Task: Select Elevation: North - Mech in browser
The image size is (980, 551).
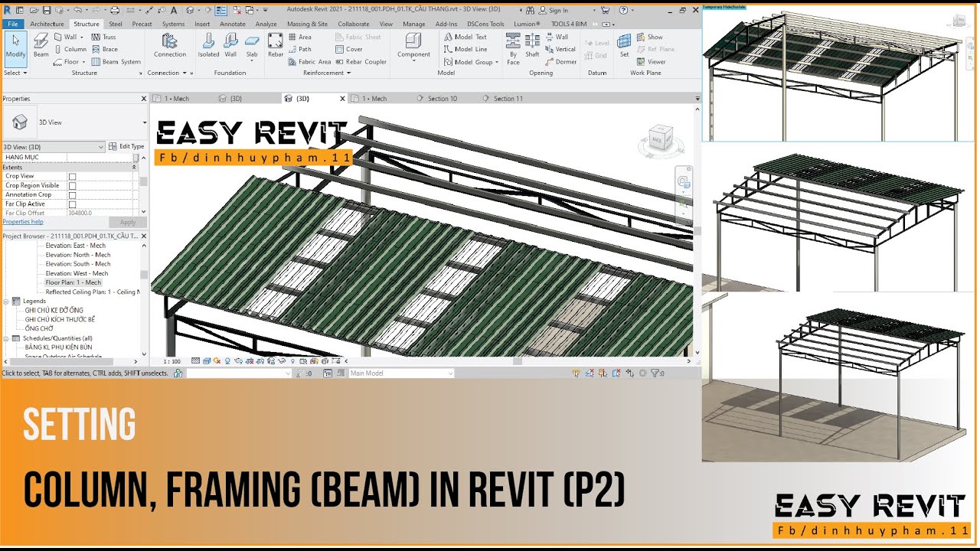Action: tap(77, 255)
